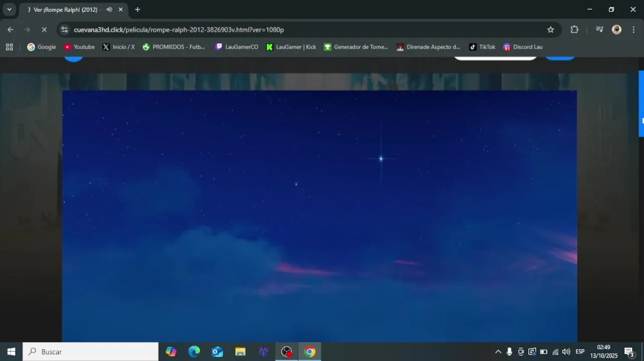Open the LauGamer | Kick bookmark

pos(291,47)
